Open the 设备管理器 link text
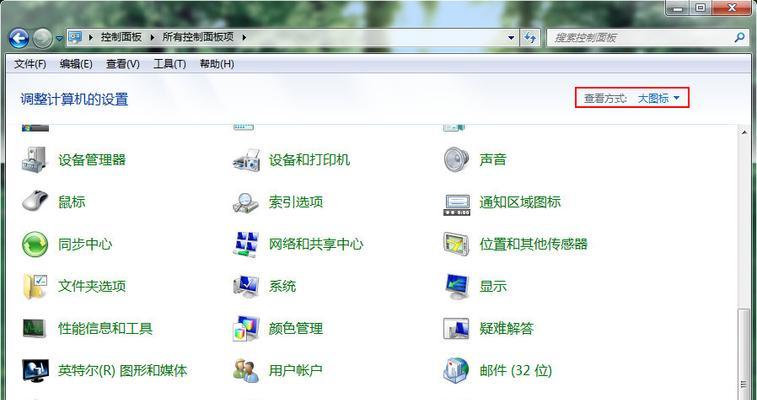The image size is (757, 400). coord(92,160)
